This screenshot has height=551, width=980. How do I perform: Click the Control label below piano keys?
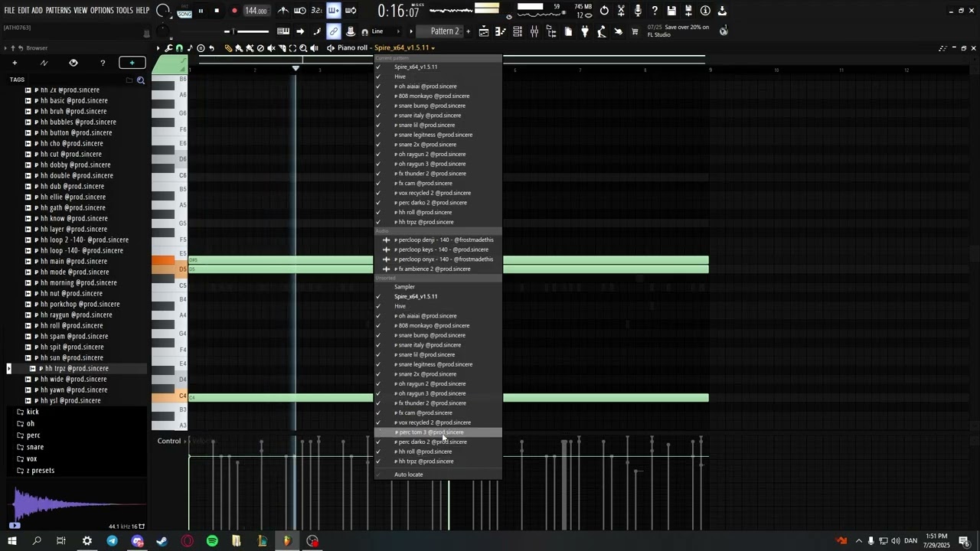[169, 441]
